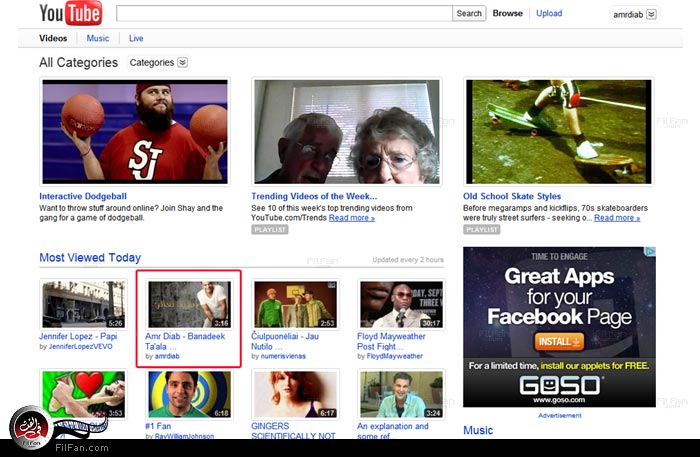Image resolution: width=700 pixels, height=457 pixels.
Task: Open the Floyd Mayweather Post Fight thumbnail
Action: pyautogui.click(x=401, y=304)
